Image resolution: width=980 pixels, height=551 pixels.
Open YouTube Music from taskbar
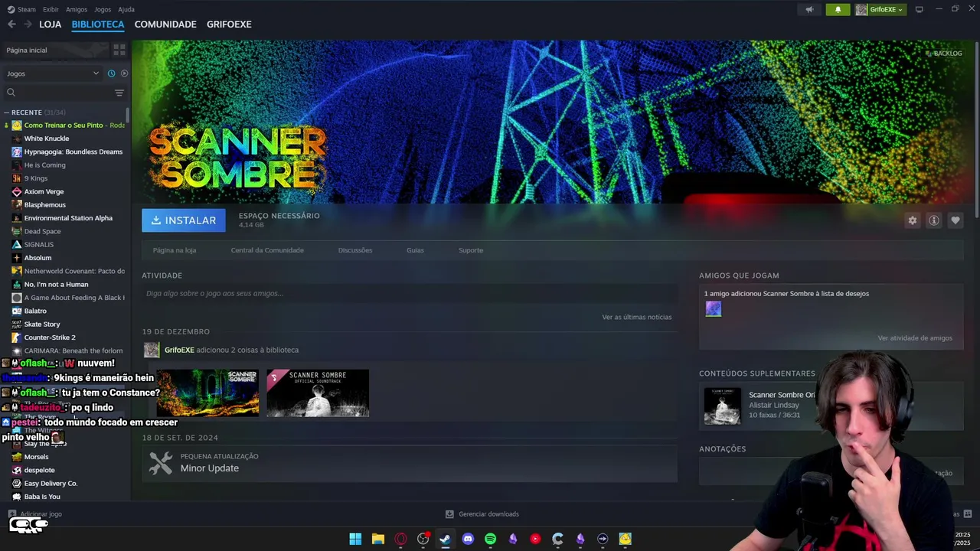click(x=535, y=539)
